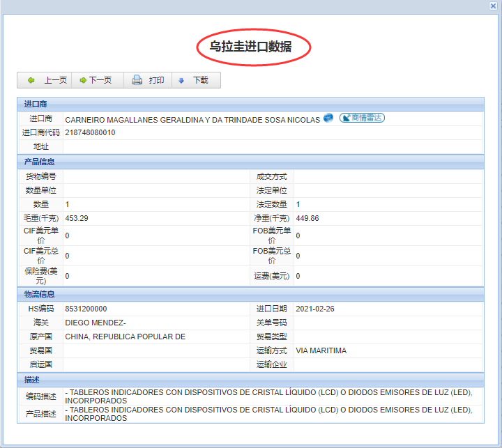Click transport mode value VIA MARITIMA
Screen dimensions: 502x448
pos(321,350)
